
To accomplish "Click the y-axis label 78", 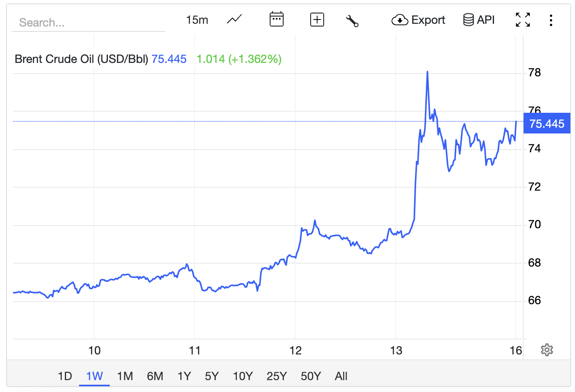I will [534, 72].
